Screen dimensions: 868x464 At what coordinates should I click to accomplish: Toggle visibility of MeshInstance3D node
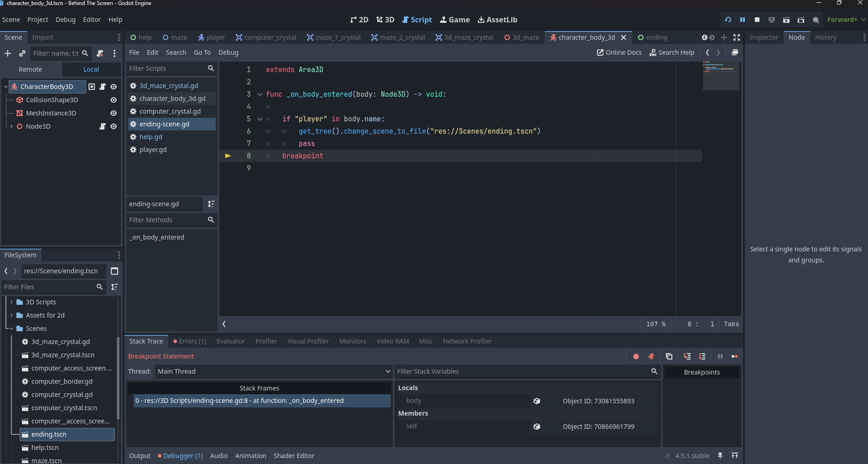click(x=114, y=113)
